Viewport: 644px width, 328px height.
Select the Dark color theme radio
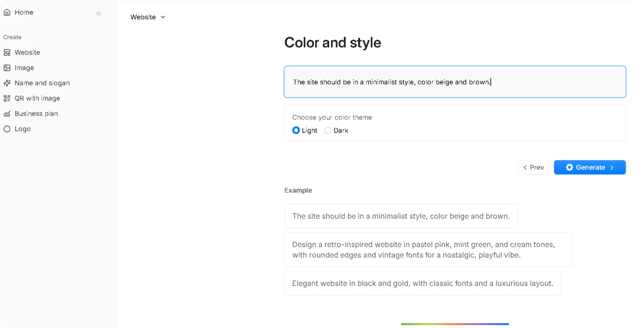[x=328, y=130]
